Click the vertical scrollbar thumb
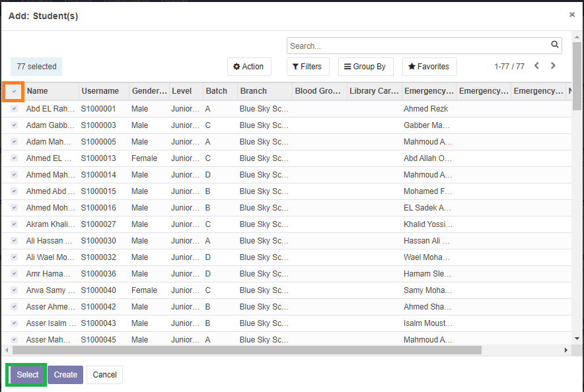 pyautogui.click(x=577, y=75)
